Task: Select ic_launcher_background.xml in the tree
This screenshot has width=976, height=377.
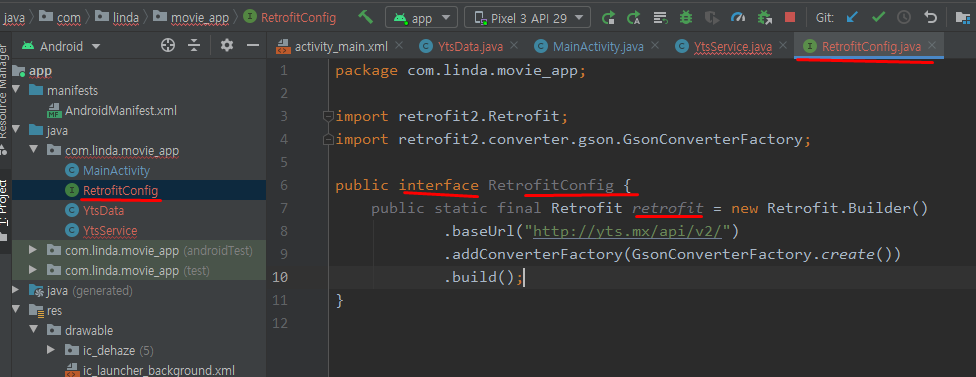Action: [x=159, y=371]
